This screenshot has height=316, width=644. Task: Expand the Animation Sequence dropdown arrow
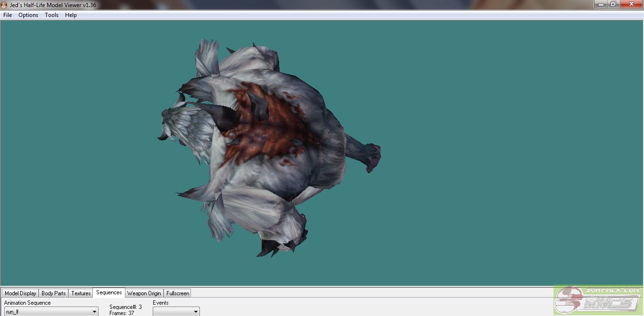(x=94, y=312)
